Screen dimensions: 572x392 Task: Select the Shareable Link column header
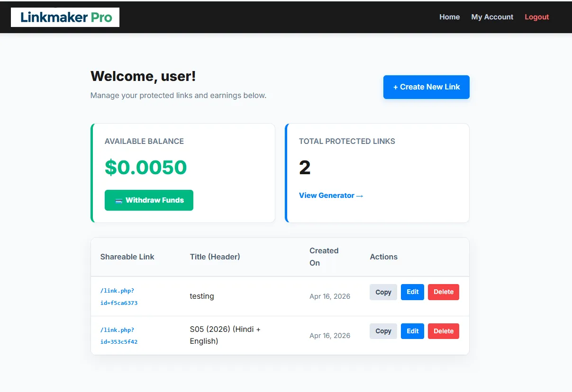click(x=127, y=257)
